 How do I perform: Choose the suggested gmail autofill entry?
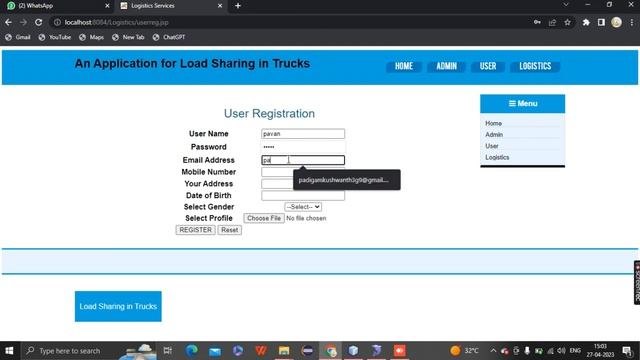(x=347, y=180)
